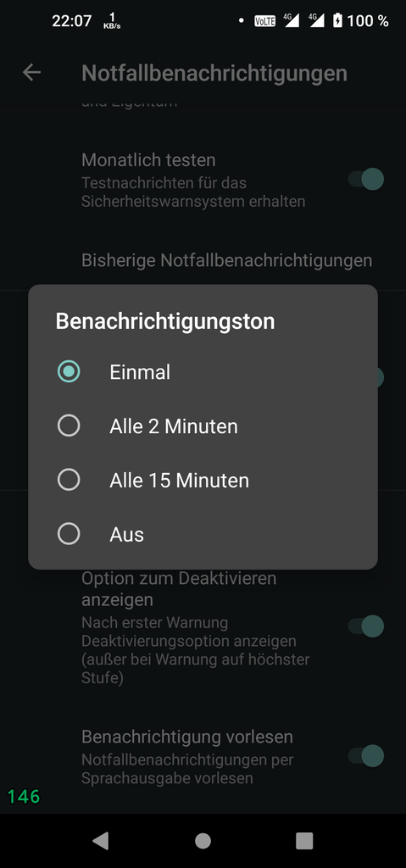Tap the back arrow icon
This screenshot has width=406, height=868.
tap(31, 73)
